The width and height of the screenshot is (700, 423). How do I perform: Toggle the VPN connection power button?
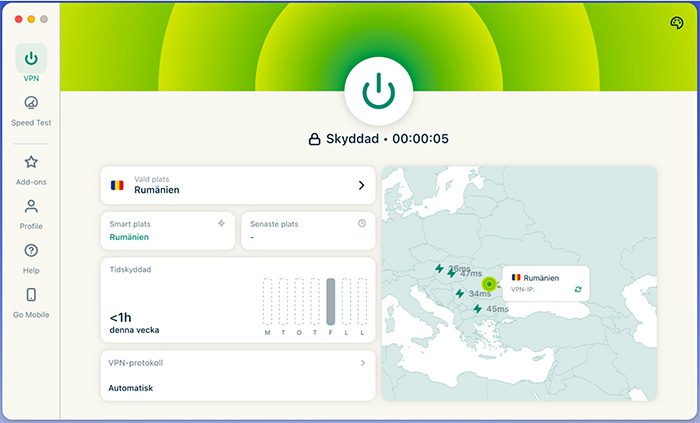click(378, 92)
